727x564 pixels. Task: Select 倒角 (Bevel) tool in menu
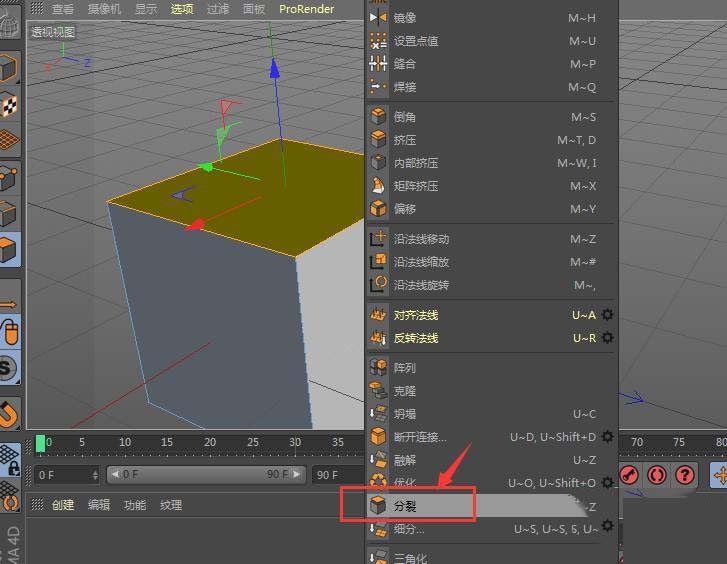[491, 117]
